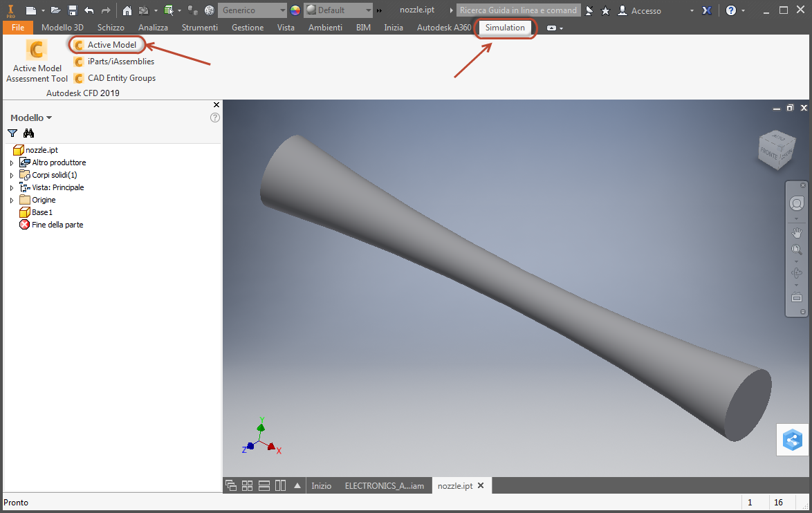Select nozzle.ipt in the browser tree

point(35,150)
